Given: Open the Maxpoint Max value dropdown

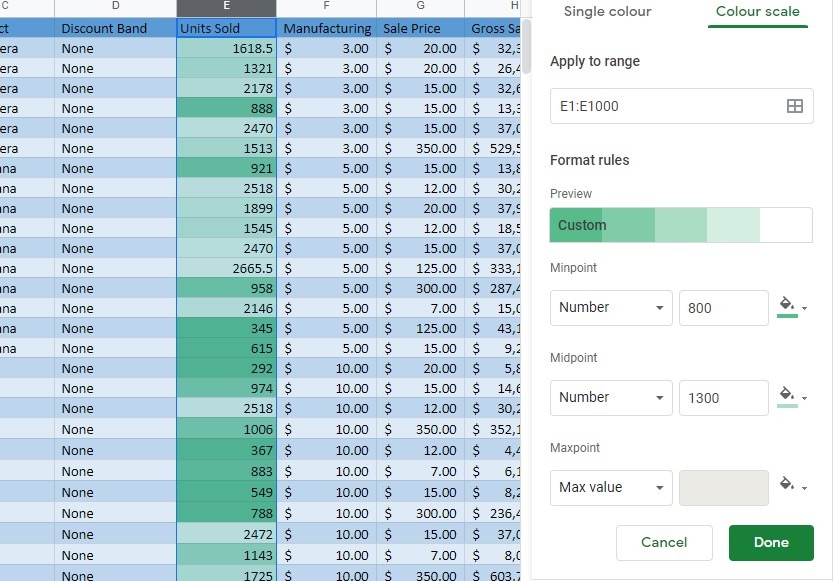Looking at the screenshot, I should pyautogui.click(x=610, y=487).
